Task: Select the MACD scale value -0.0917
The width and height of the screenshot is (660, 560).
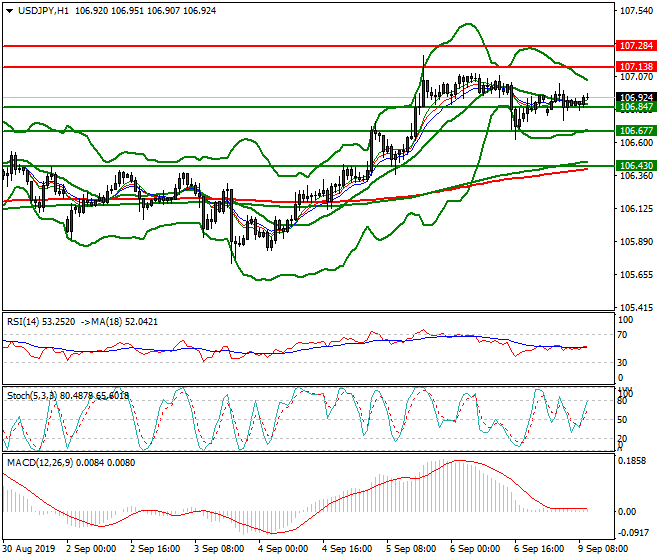Action: point(633,533)
